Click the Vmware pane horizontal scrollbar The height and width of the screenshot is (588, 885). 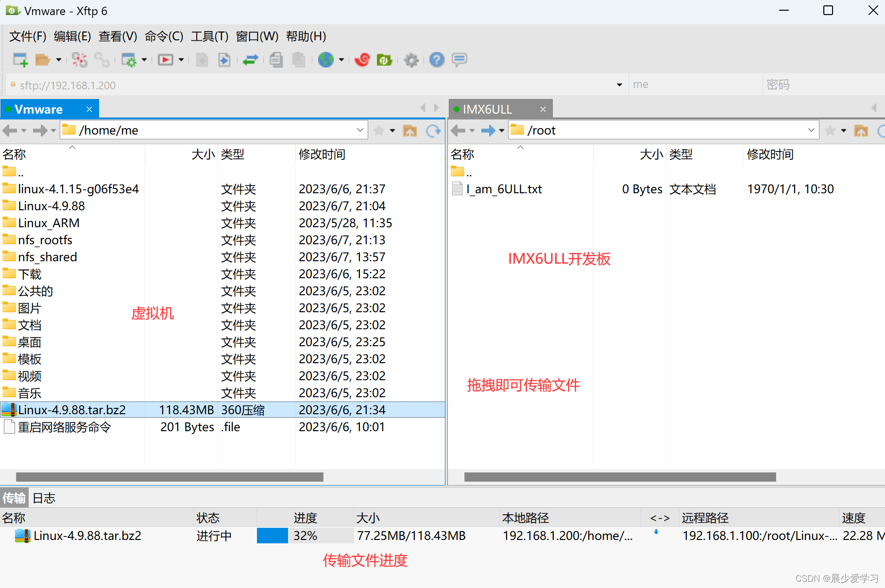click(x=170, y=477)
